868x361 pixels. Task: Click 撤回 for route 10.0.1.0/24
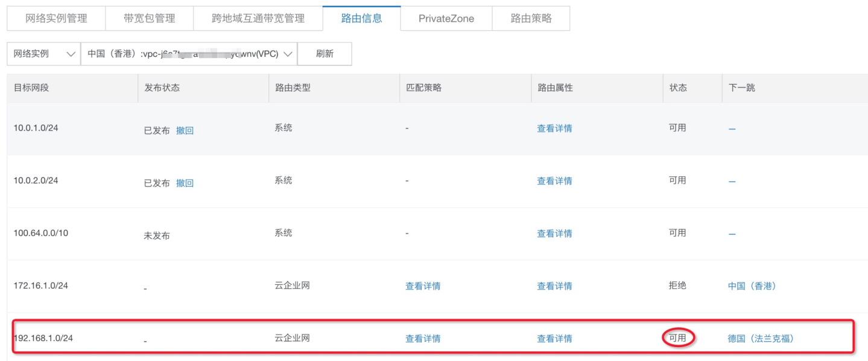click(x=185, y=130)
